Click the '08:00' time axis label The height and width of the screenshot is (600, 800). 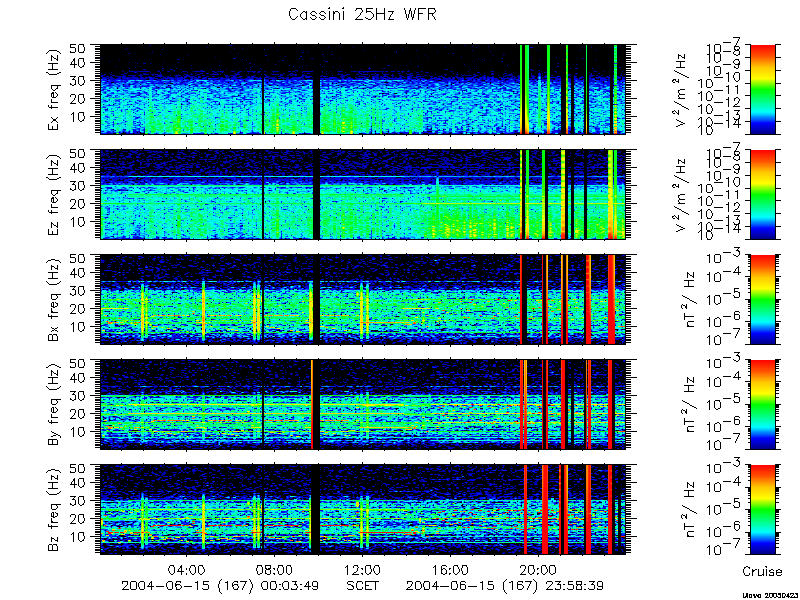coord(275,569)
